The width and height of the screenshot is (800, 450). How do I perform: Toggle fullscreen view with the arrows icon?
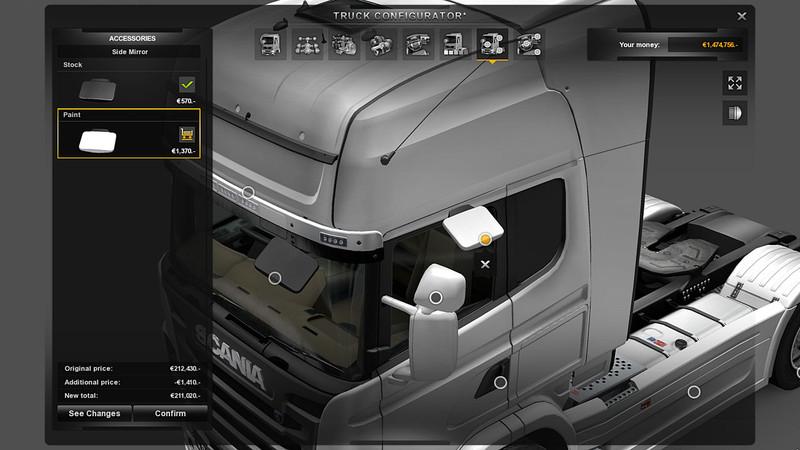[x=735, y=84]
